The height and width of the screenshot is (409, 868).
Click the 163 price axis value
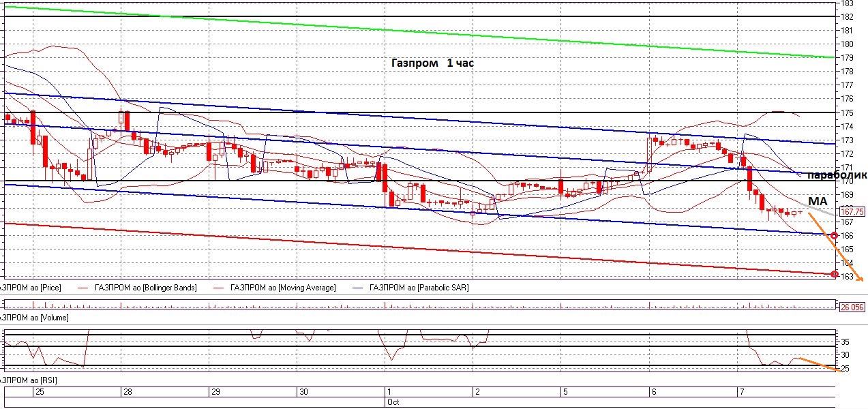[x=848, y=276]
